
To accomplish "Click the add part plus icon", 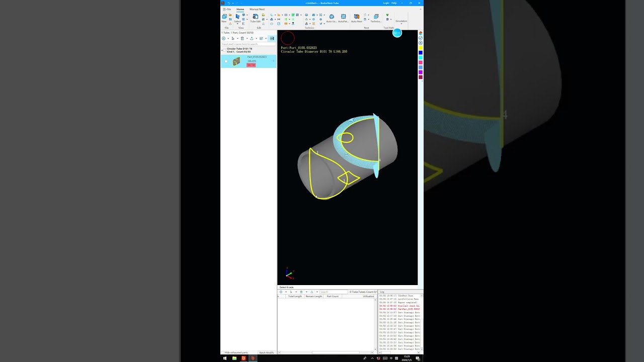I will point(223,38).
